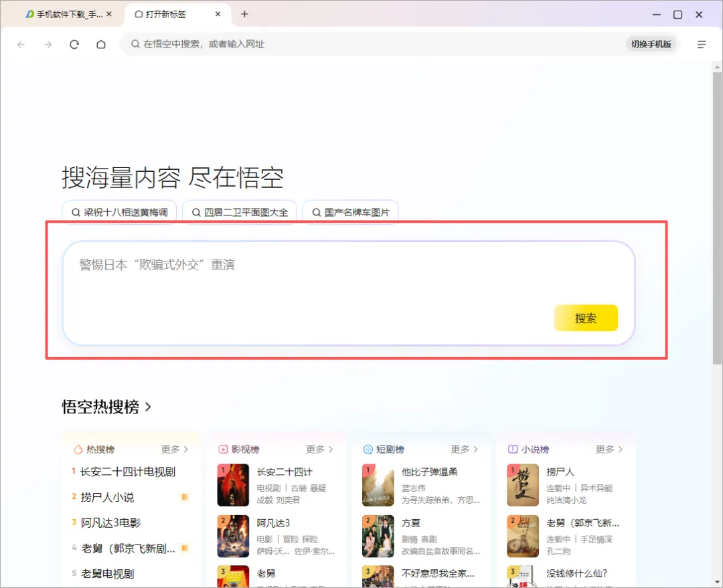
Task: Reload the page with refresh icon
Action: (74, 44)
